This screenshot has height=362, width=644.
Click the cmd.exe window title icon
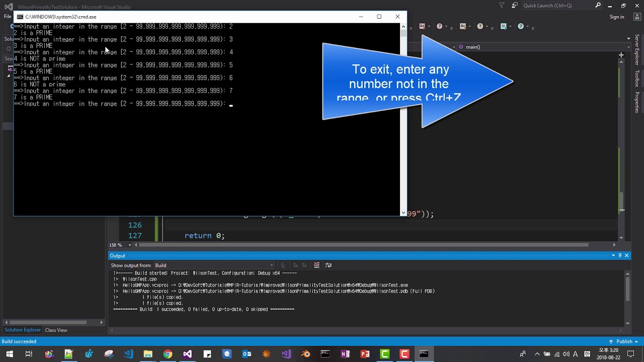20,17
